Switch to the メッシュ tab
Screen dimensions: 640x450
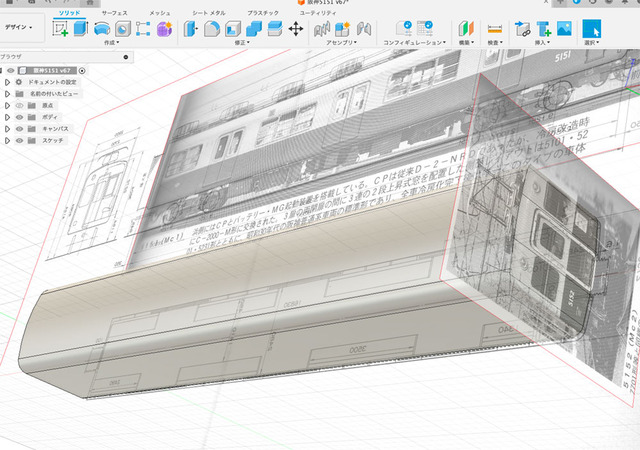160,13
